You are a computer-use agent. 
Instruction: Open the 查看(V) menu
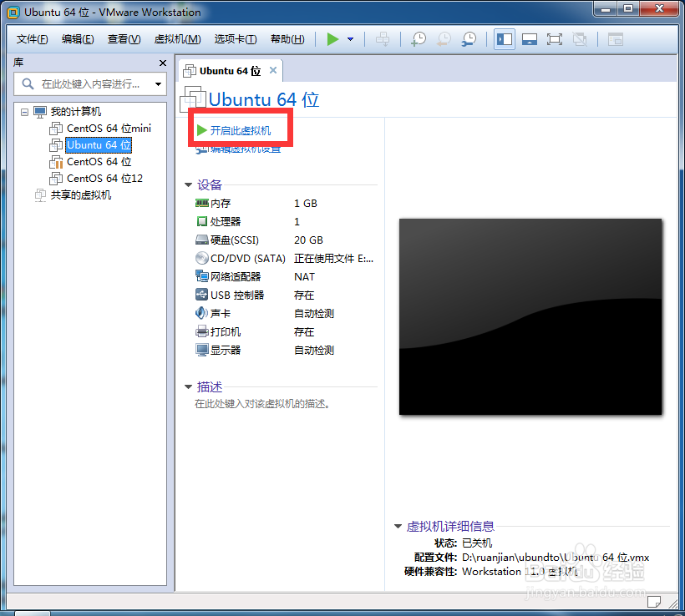click(x=124, y=39)
